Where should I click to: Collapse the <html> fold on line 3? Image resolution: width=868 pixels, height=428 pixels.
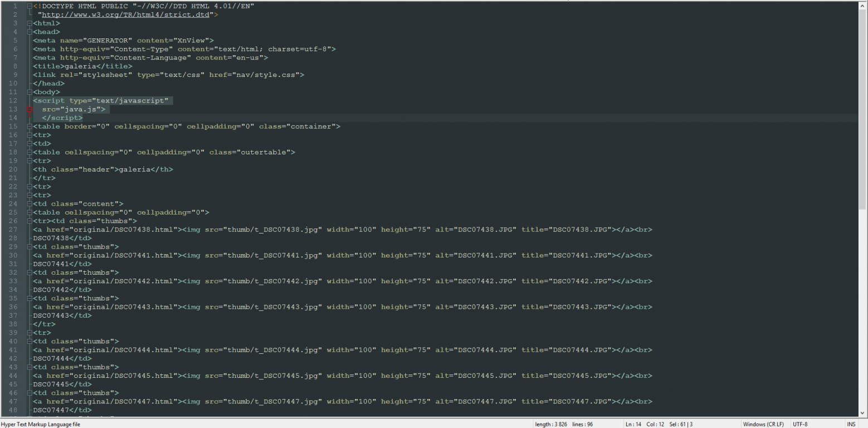coord(29,23)
